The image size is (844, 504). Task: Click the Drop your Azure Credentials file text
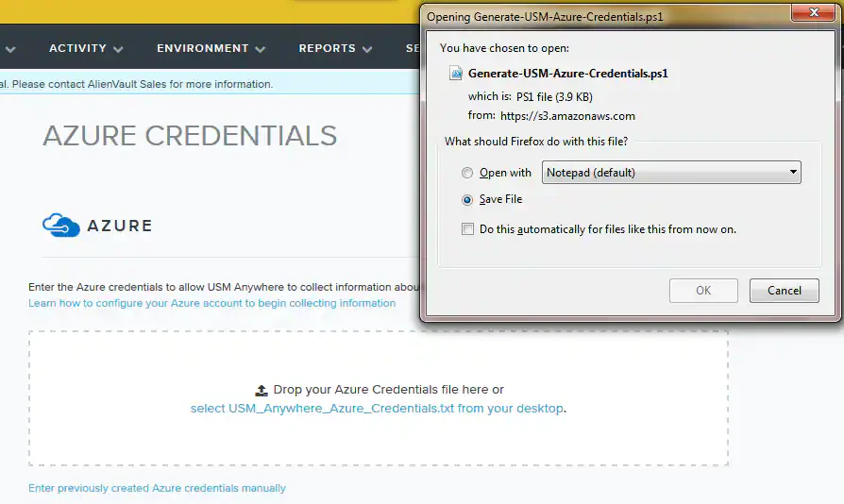[x=389, y=390]
